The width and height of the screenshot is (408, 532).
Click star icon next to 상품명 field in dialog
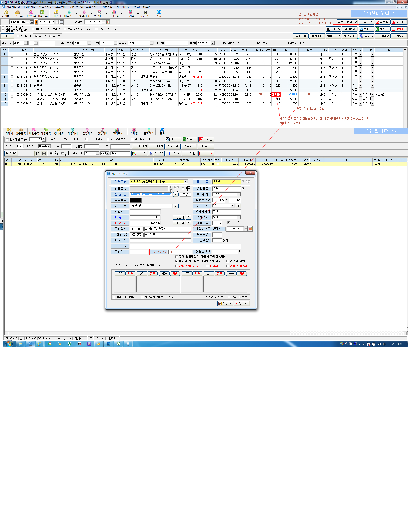pyautogui.click(x=176, y=194)
